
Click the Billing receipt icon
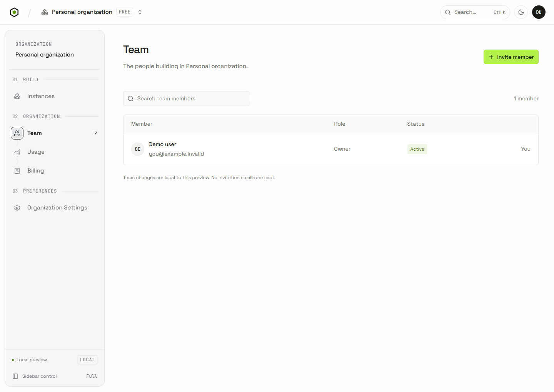(17, 171)
